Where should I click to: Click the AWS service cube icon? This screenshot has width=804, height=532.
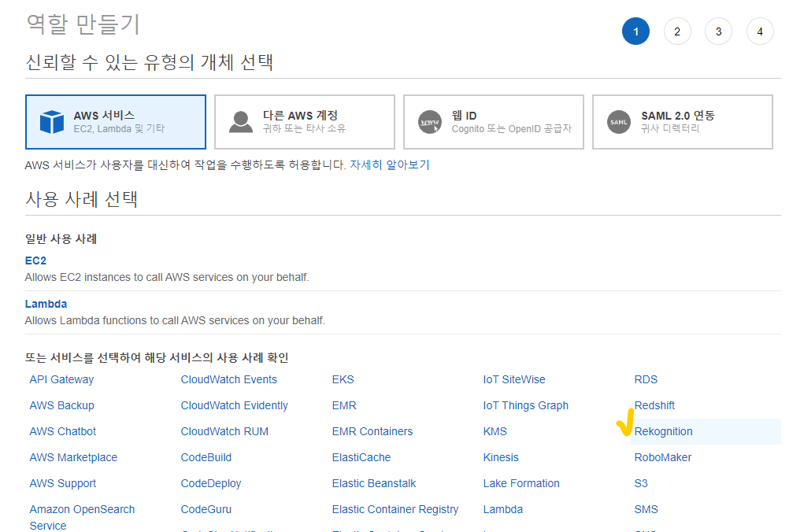click(52, 122)
